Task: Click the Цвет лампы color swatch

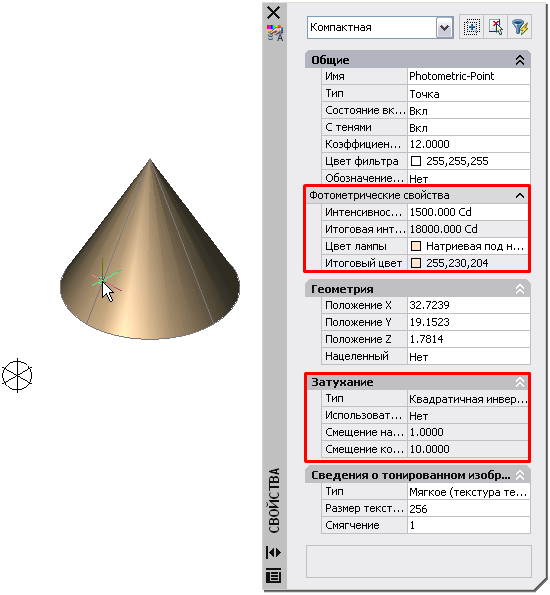Action: (x=416, y=246)
